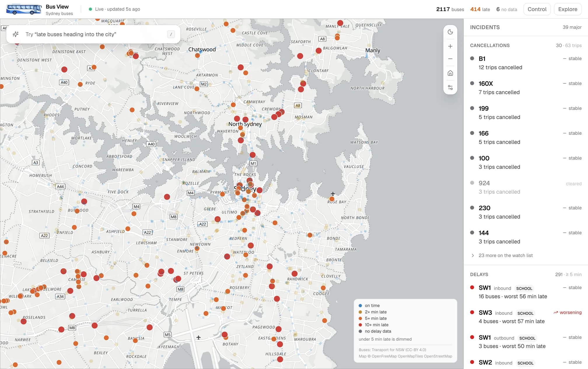Click the 6 no data counter
The image size is (588, 369).
(507, 9)
